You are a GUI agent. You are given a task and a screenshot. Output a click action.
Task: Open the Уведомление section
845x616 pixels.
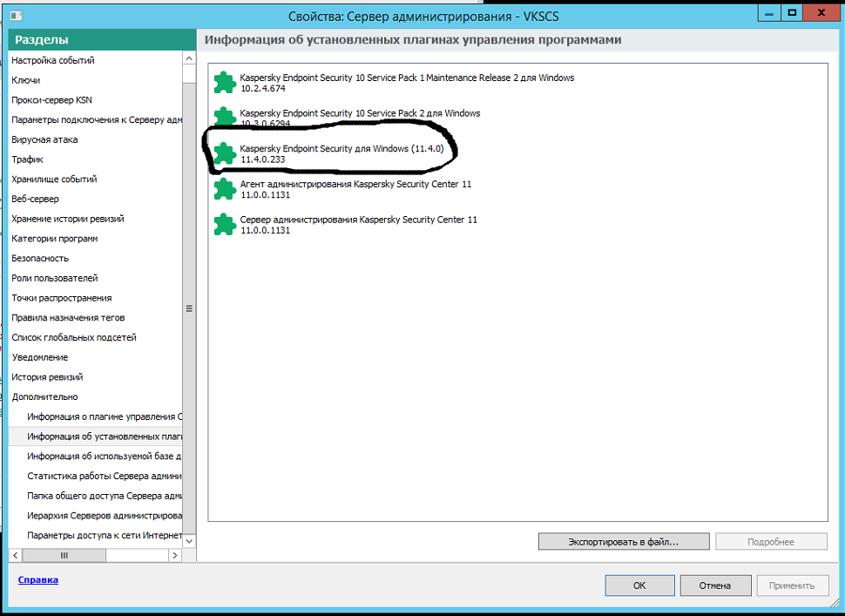40,357
